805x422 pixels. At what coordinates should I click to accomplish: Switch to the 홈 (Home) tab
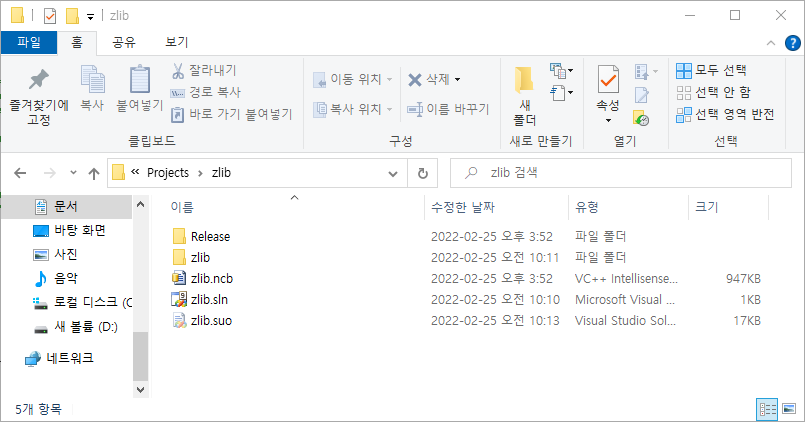coord(77,42)
